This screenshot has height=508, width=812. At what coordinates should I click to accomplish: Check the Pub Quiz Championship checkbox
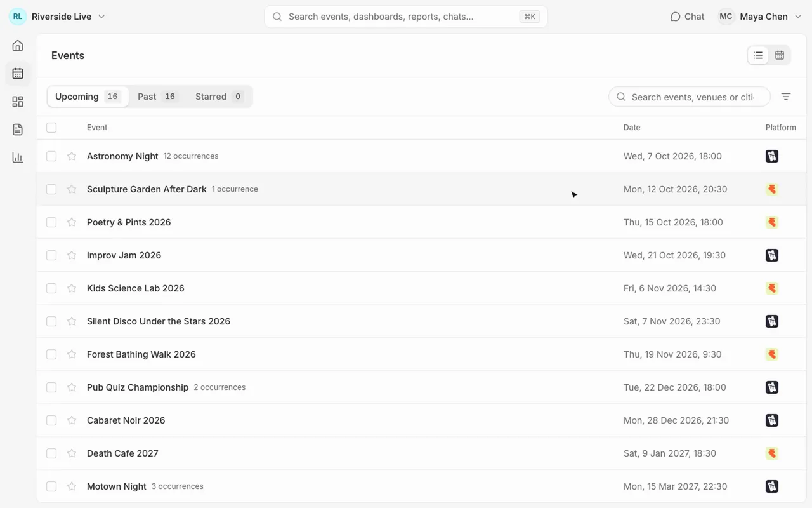pos(51,387)
